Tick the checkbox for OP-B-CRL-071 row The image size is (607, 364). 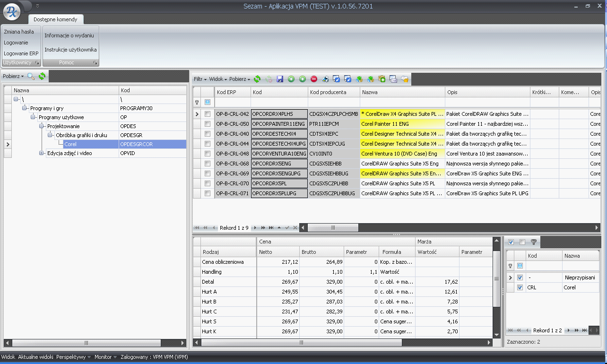208,193
